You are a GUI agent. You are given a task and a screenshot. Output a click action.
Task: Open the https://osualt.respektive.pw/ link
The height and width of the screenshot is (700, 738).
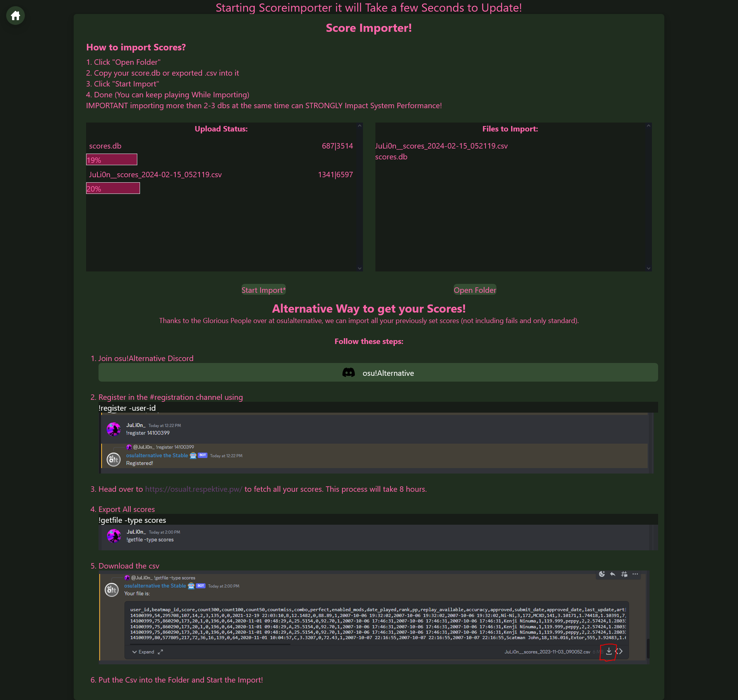pyautogui.click(x=194, y=489)
